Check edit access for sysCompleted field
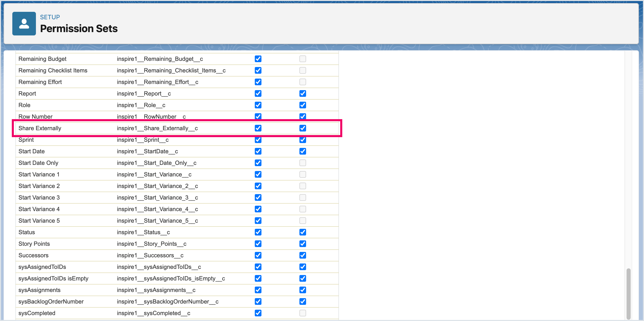 point(303,313)
